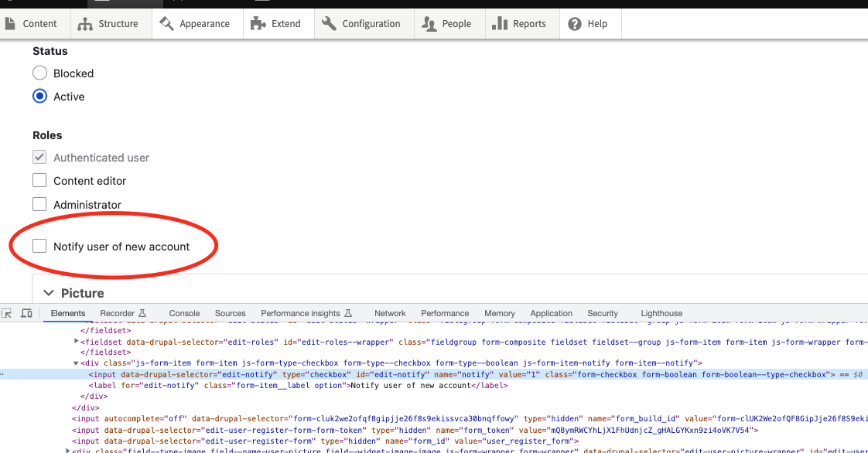
Task: Expand the Picture section
Action: pos(50,293)
